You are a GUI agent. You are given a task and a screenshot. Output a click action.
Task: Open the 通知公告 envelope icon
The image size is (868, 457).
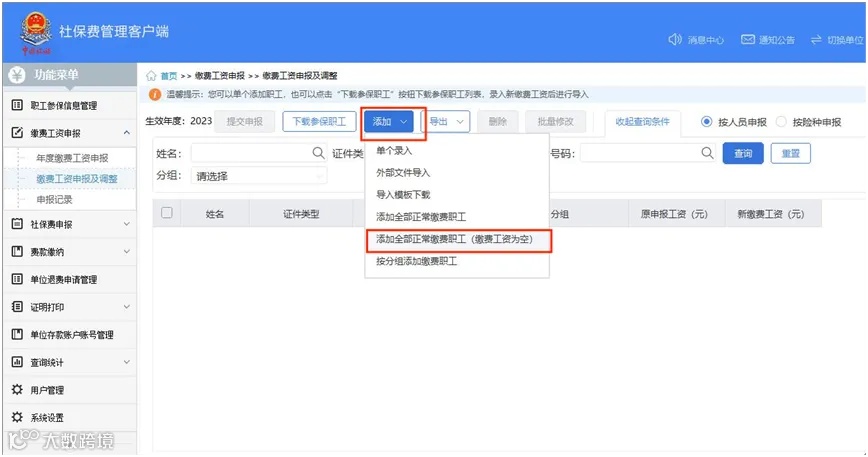pyautogui.click(x=748, y=39)
